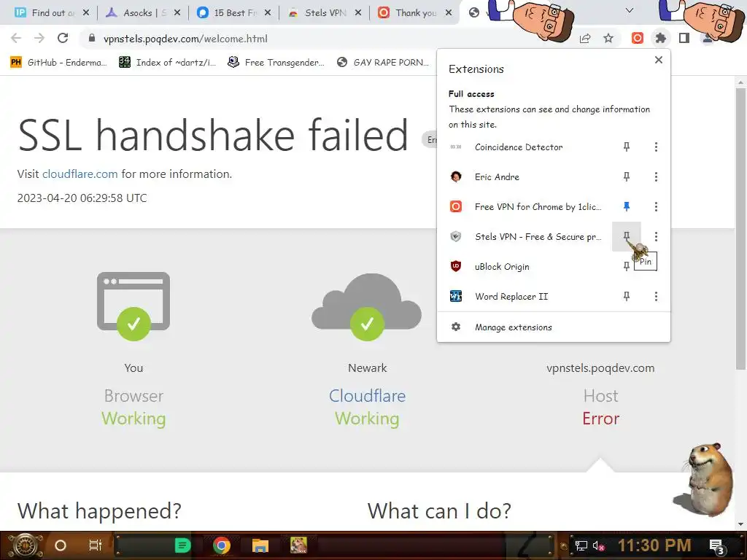
Task: Reload the current page
Action: 63,38
